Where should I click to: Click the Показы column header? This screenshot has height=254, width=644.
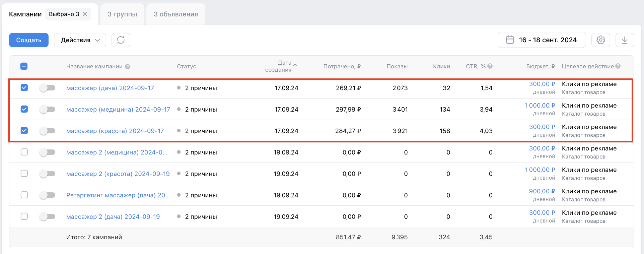[397, 66]
